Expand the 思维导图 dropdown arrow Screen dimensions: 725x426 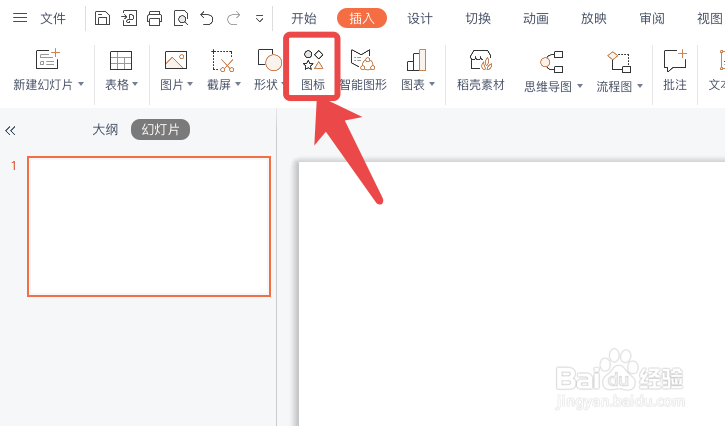[580, 86]
